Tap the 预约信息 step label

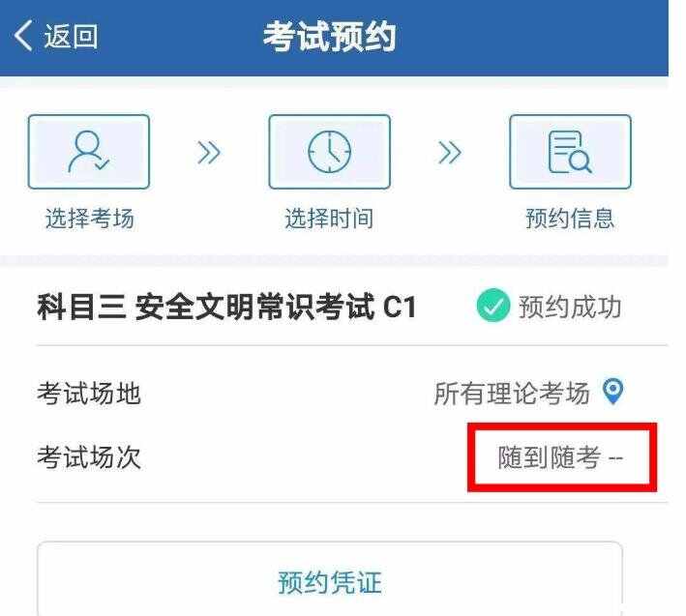point(570,219)
